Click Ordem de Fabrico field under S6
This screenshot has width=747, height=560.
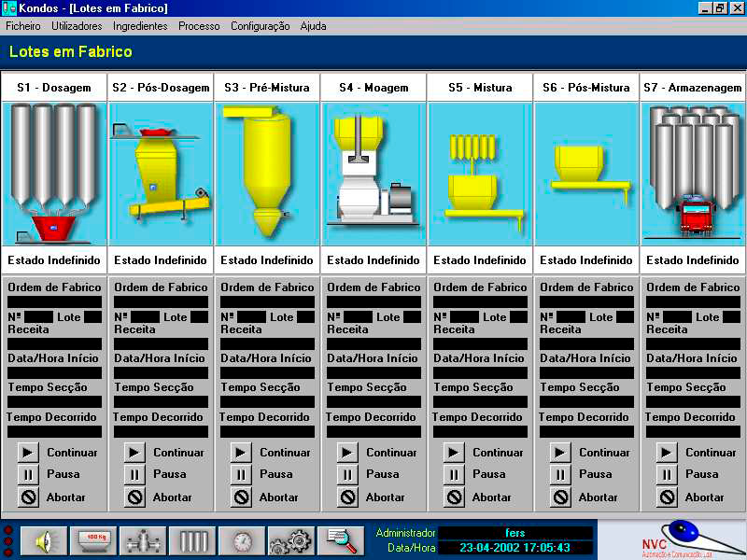click(x=586, y=302)
